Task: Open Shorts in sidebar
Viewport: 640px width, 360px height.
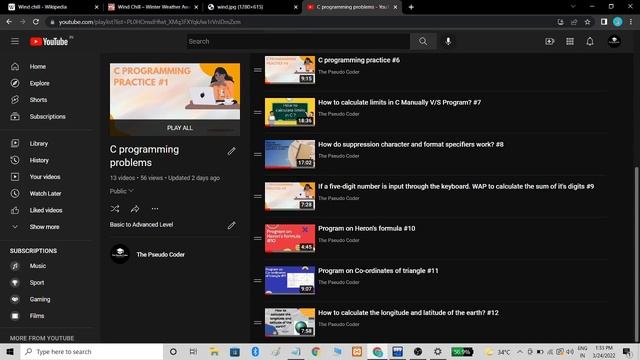Action: click(x=38, y=100)
